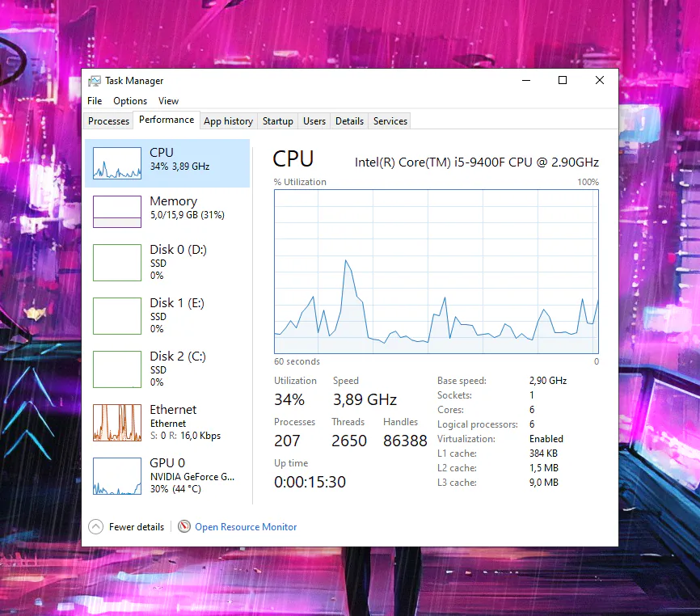Open the View menu
Viewport: 700px width, 616px height.
point(168,101)
